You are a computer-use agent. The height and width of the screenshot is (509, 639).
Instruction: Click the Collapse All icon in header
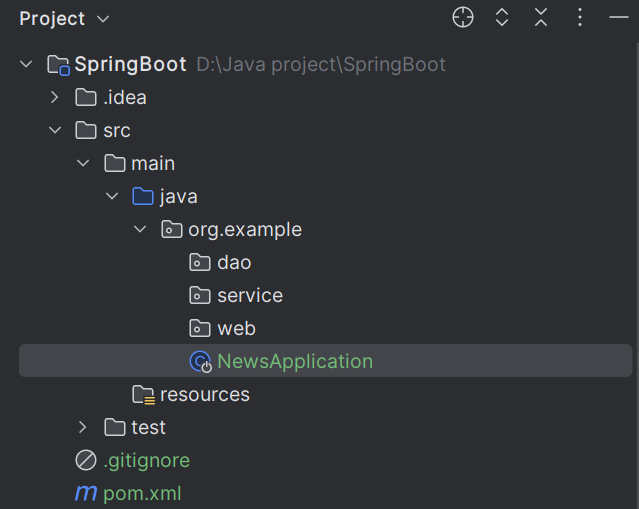[541, 17]
